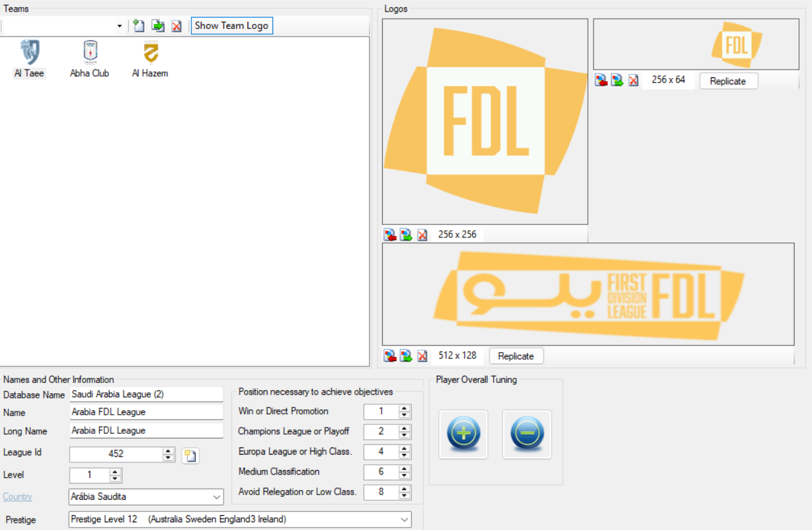The width and height of the screenshot is (812, 530).
Task: Delete the 256 x 64 logo
Action: [633, 80]
